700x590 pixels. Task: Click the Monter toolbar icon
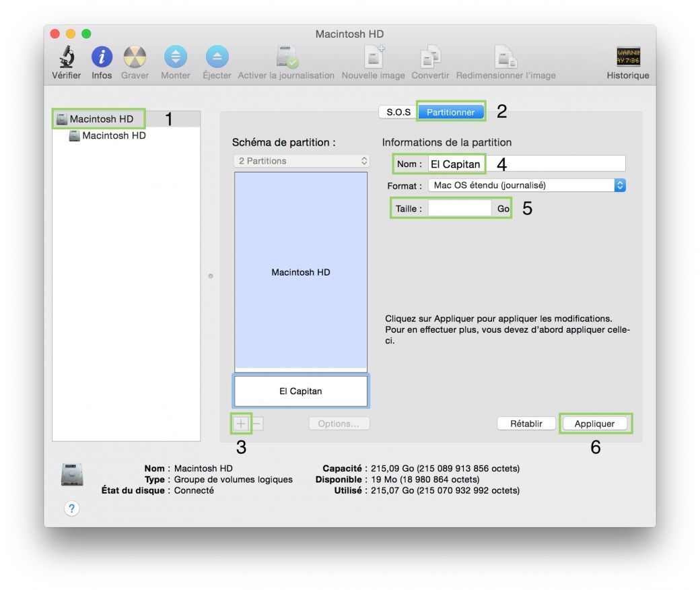176,57
